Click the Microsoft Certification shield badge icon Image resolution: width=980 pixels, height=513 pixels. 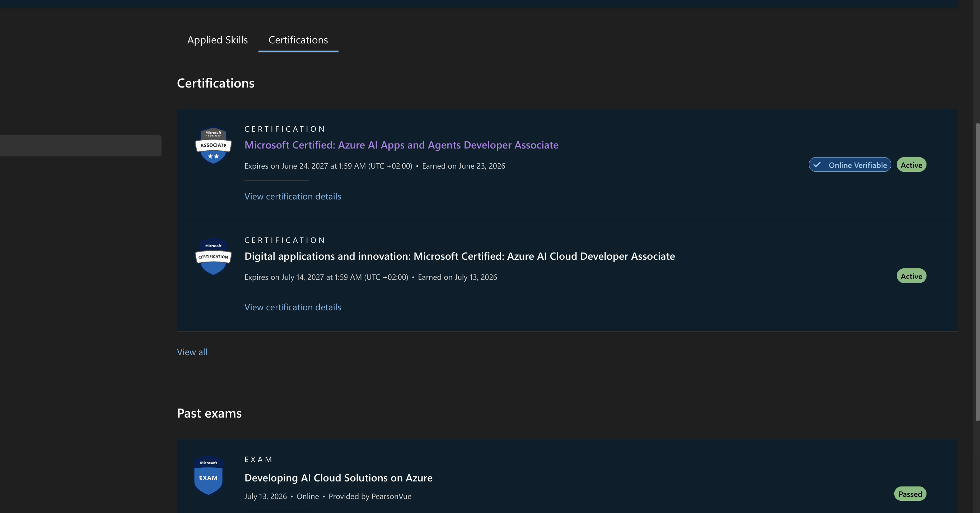(x=213, y=257)
